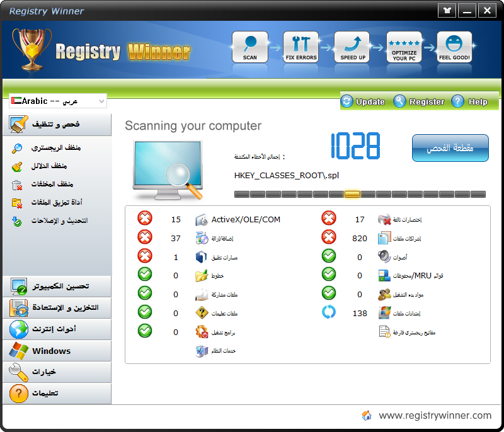Click the HKEY_CLASSES_ROOT\.spl path text
Image resolution: width=504 pixels, height=432 pixels.
(x=287, y=176)
